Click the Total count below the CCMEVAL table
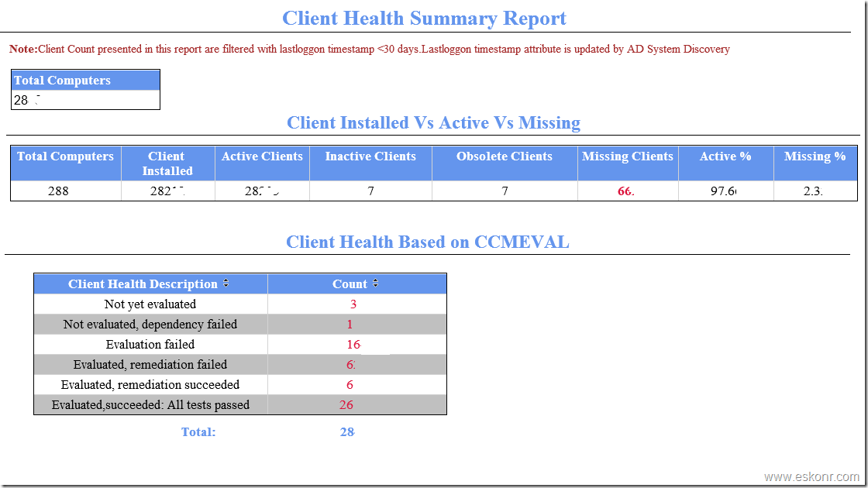The image size is (868, 488). tap(347, 431)
